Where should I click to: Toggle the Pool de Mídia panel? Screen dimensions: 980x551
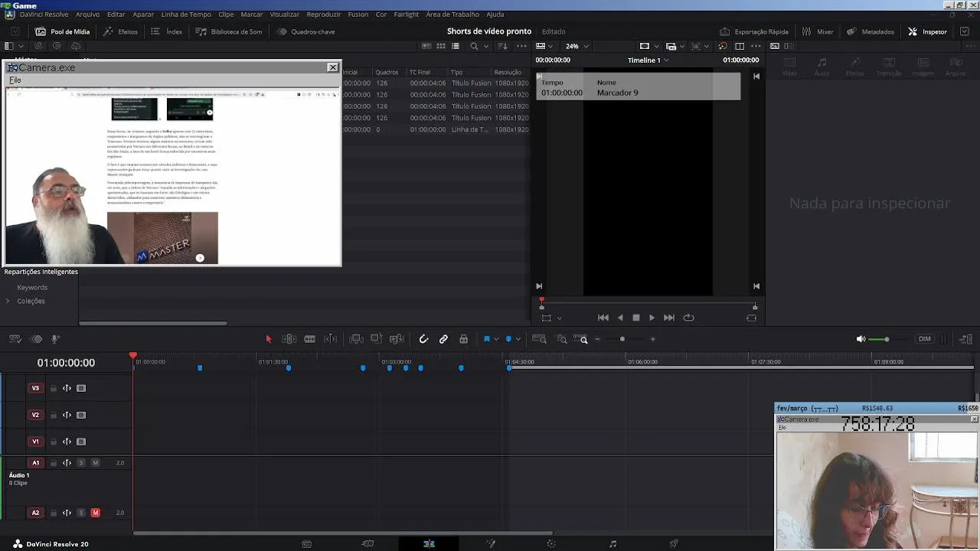63,31
